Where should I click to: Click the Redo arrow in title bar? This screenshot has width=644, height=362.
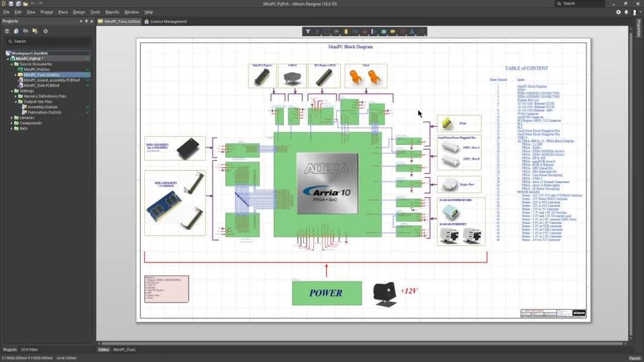(41, 4)
